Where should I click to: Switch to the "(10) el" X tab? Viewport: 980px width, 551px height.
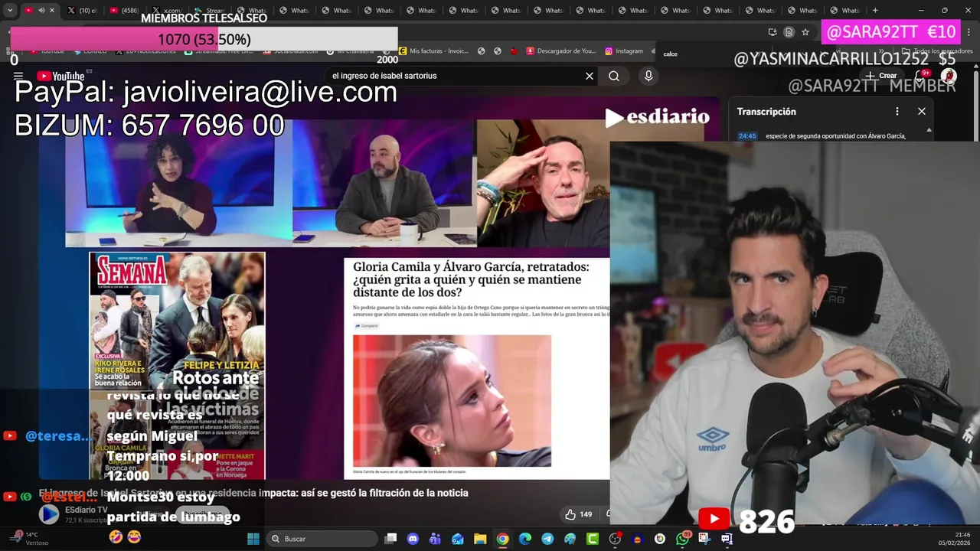click(81, 10)
